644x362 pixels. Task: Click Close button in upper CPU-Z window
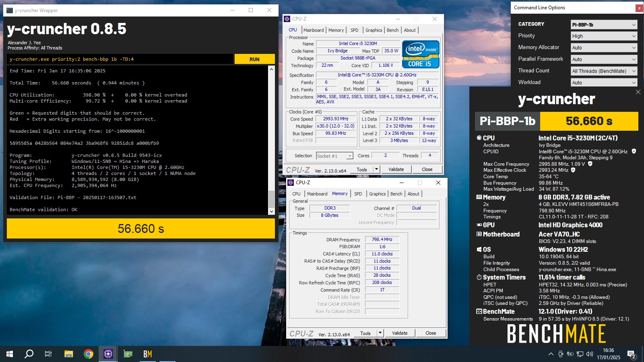427,169
